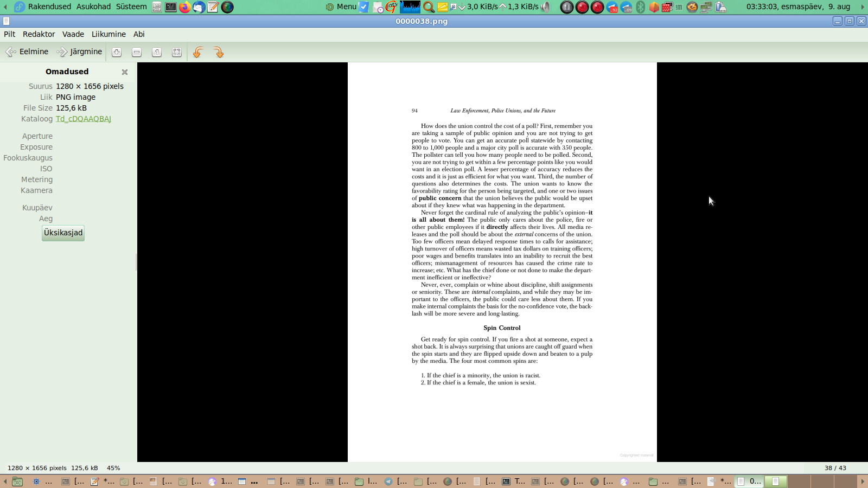868x488 pixels.
Task: Open the yellow sticky notes applet
Action: (442, 7)
